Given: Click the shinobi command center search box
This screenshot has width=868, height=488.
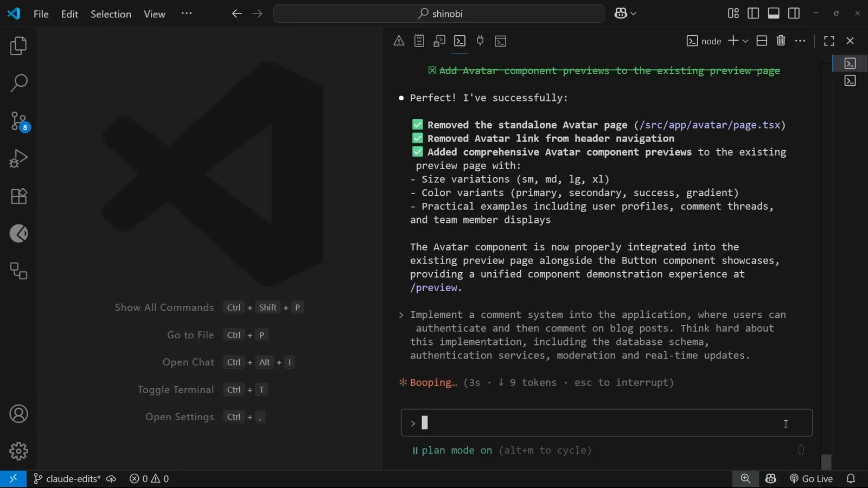Looking at the screenshot, I should (439, 14).
